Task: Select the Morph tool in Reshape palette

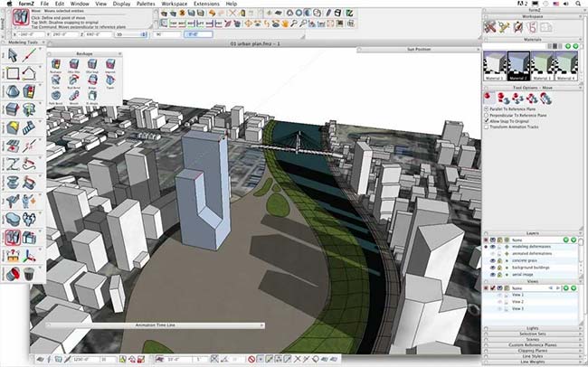Action: pos(74,97)
